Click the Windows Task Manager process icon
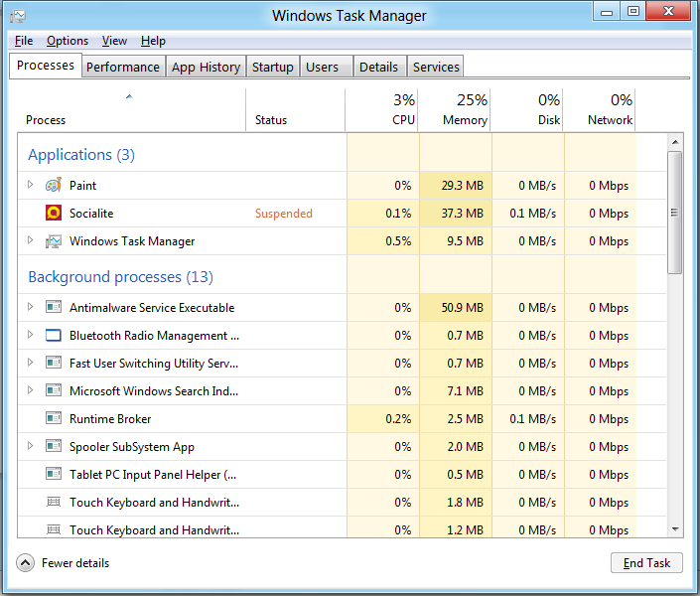 (x=53, y=241)
